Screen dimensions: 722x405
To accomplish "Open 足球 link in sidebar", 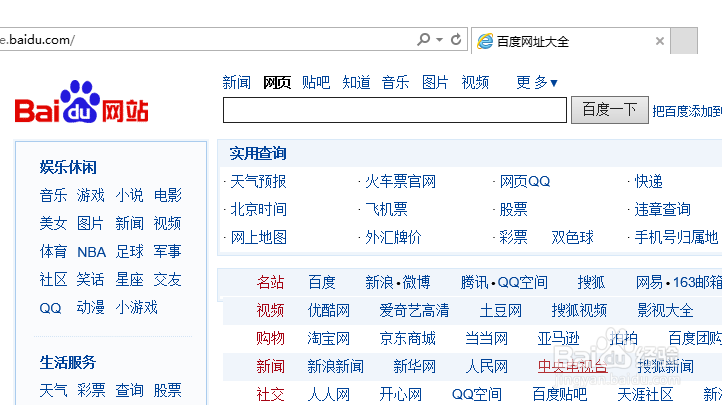I will 129,252.
